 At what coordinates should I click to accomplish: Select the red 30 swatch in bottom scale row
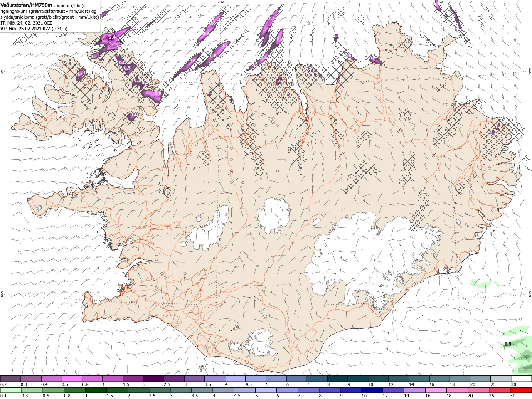[520, 390]
